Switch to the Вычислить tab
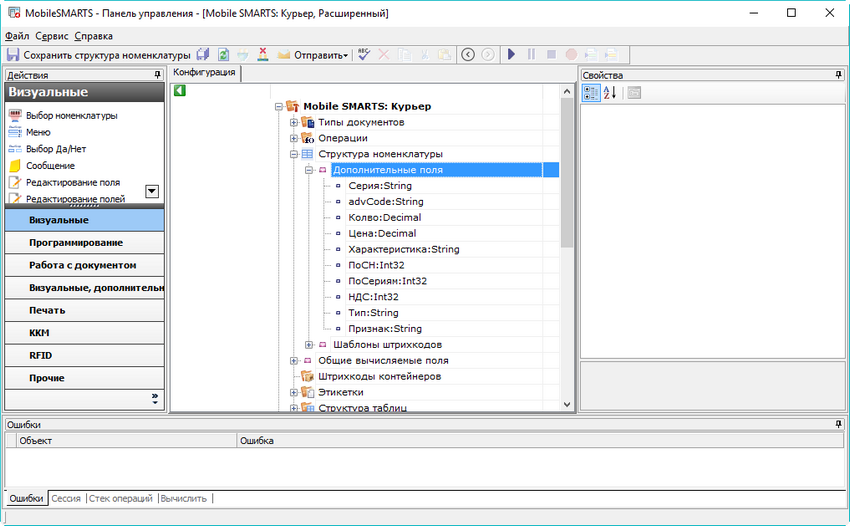Viewport: 850px width, 526px height. click(x=184, y=498)
